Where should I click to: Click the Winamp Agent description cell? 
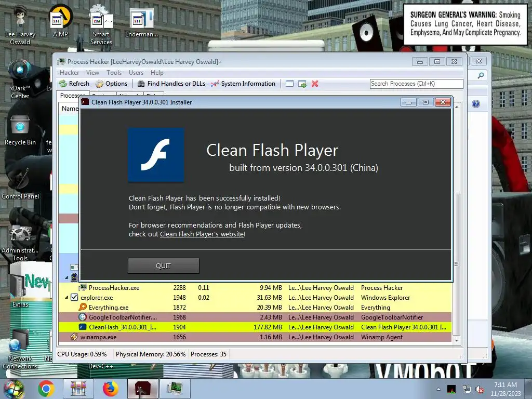(x=382, y=337)
